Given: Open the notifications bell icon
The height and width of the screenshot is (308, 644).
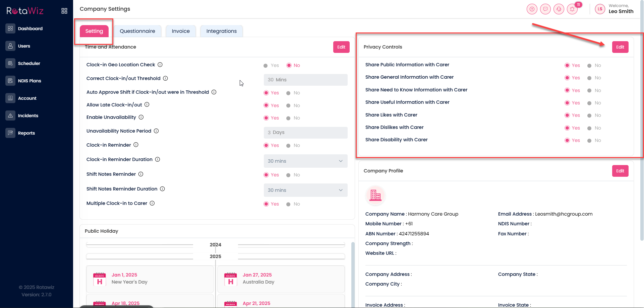Looking at the screenshot, I should point(572,9).
